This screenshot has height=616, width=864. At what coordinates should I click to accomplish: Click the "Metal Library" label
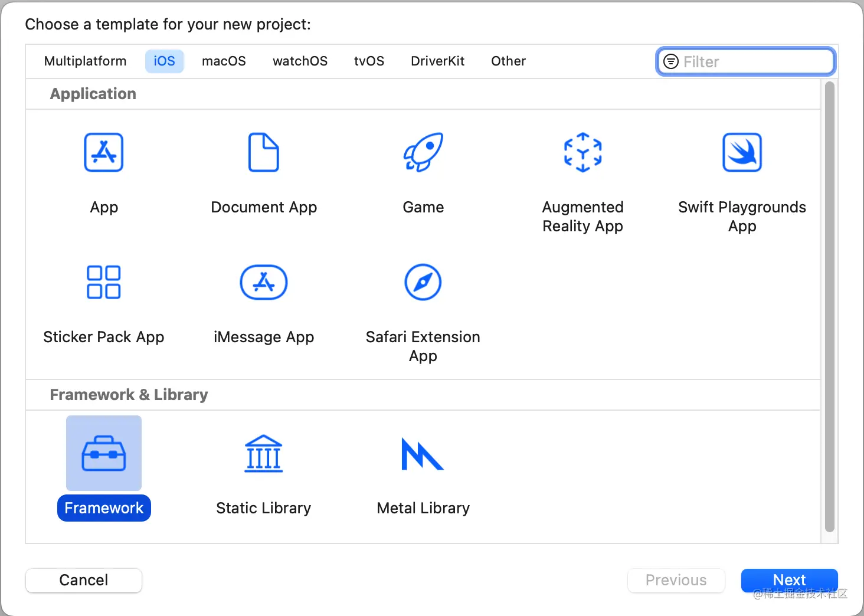(423, 508)
